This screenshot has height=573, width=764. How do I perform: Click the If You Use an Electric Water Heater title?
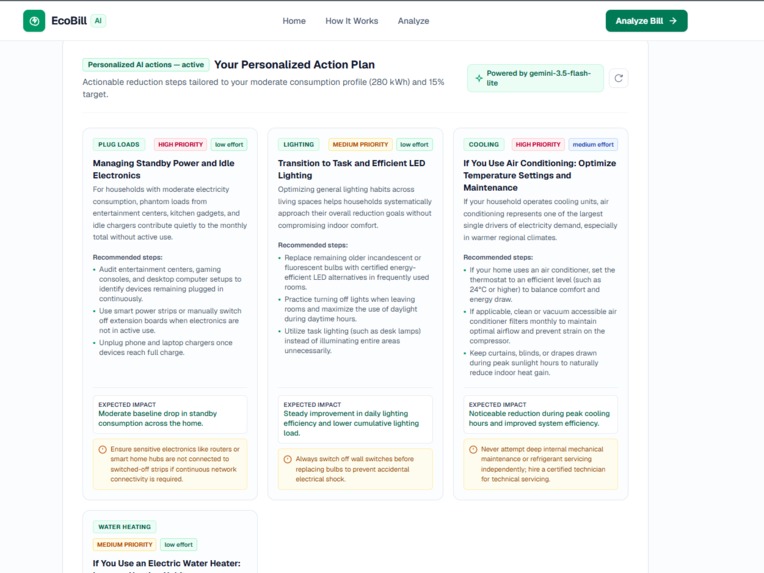pos(167,564)
